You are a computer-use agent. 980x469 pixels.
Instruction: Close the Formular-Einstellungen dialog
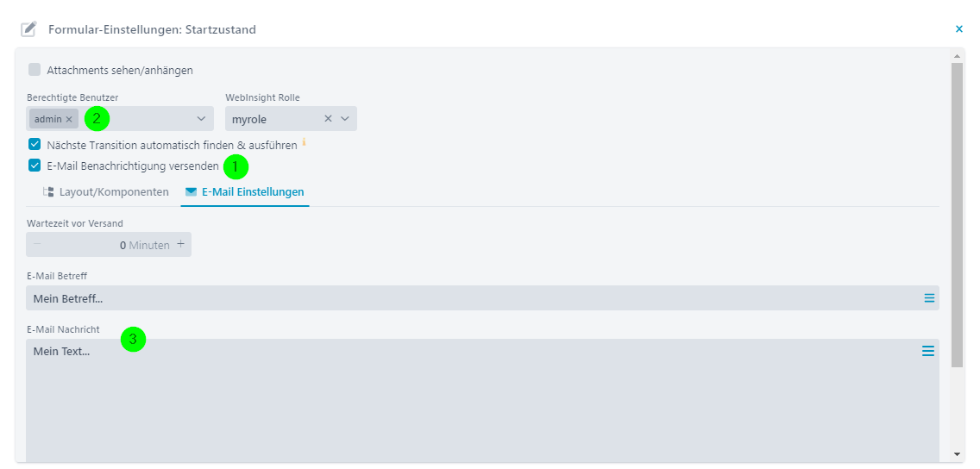958,28
